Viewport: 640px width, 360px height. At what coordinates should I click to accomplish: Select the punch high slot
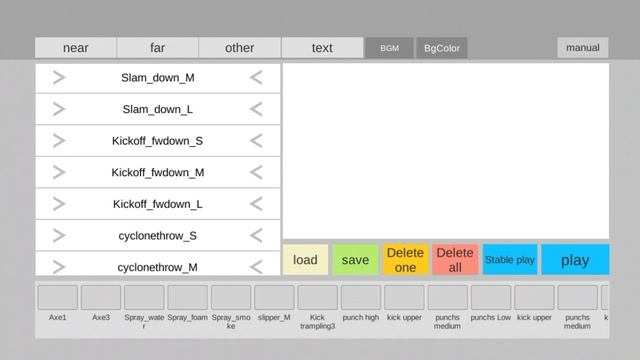point(361,297)
